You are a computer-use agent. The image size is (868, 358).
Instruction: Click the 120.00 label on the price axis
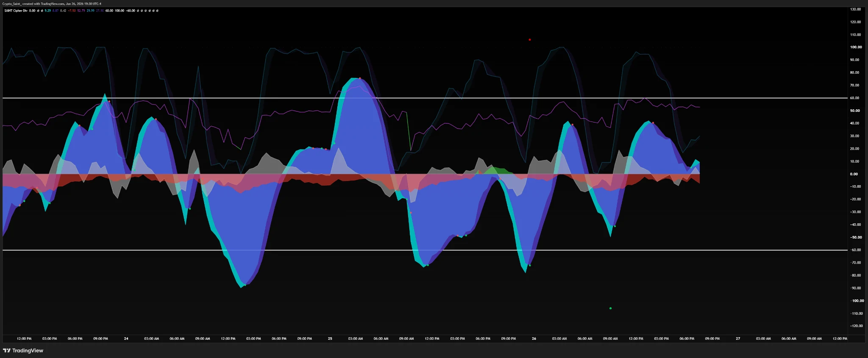(856, 22)
